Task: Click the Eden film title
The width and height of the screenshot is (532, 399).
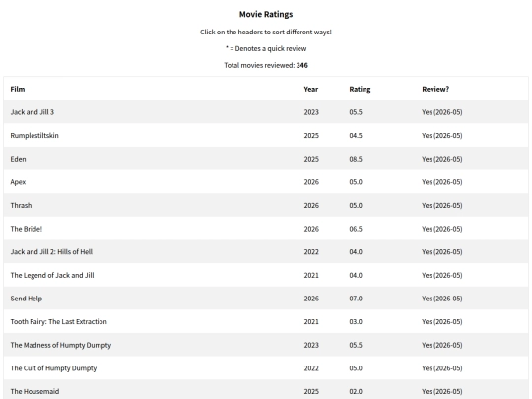Action: tap(18, 159)
